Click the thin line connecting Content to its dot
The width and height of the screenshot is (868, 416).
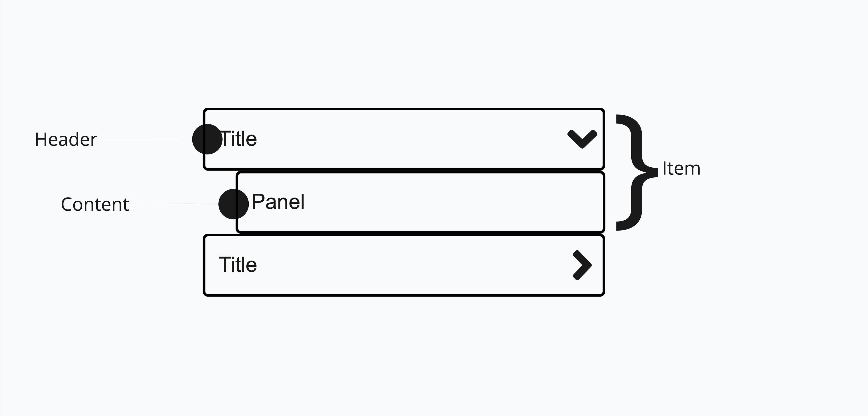tap(174, 204)
